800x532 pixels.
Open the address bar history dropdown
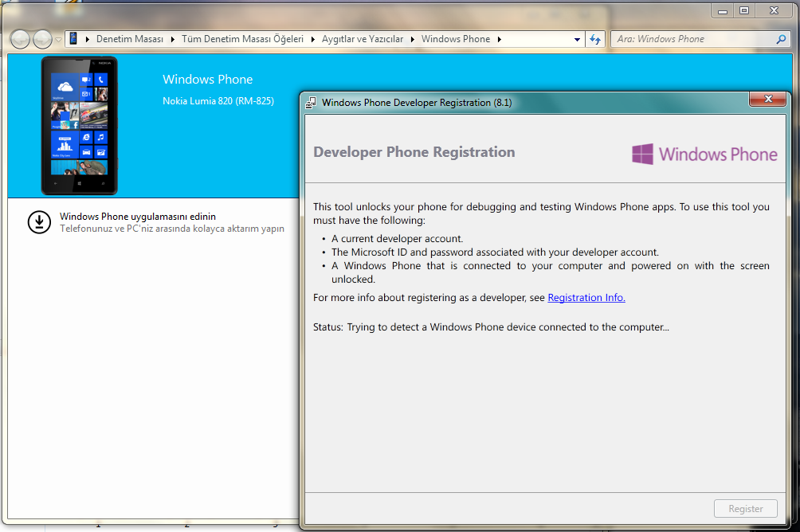pyautogui.click(x=577, y=39)
